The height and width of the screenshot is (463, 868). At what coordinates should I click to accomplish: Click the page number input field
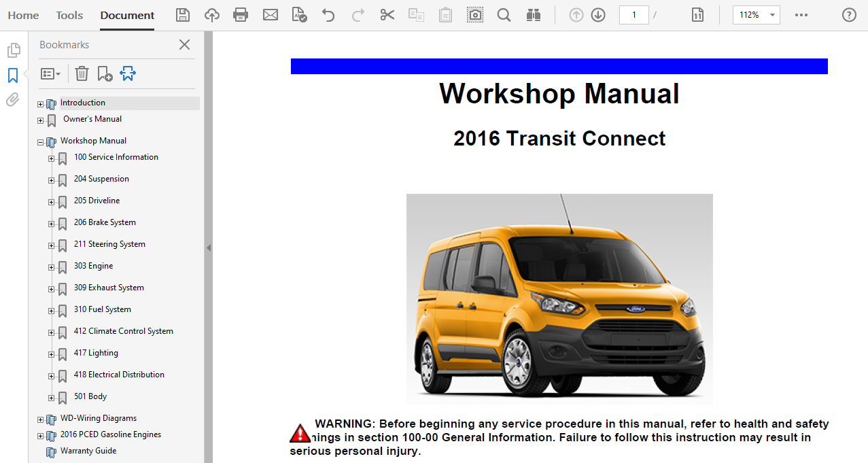(x=633, y=15)
